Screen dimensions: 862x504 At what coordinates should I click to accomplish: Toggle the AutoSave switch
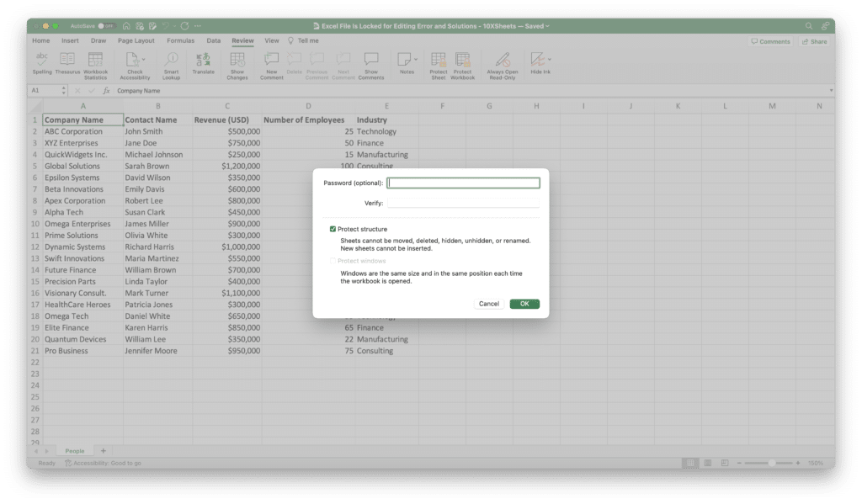click(x=107, y=26)
